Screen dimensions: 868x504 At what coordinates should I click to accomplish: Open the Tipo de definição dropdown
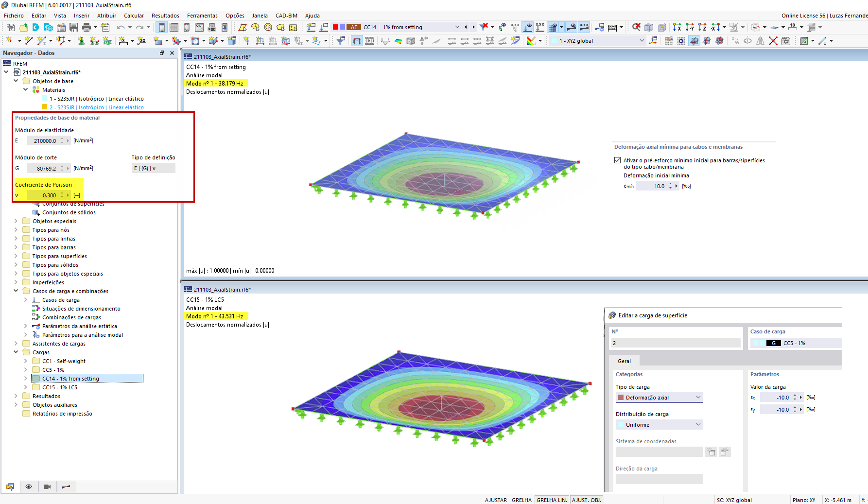tap(154, 168)
